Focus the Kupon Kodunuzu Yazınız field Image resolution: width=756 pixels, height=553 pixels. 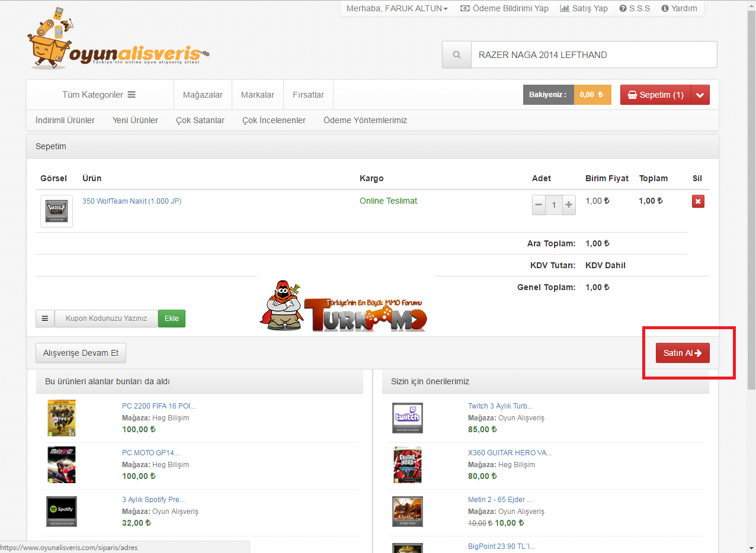coord(106,319)
